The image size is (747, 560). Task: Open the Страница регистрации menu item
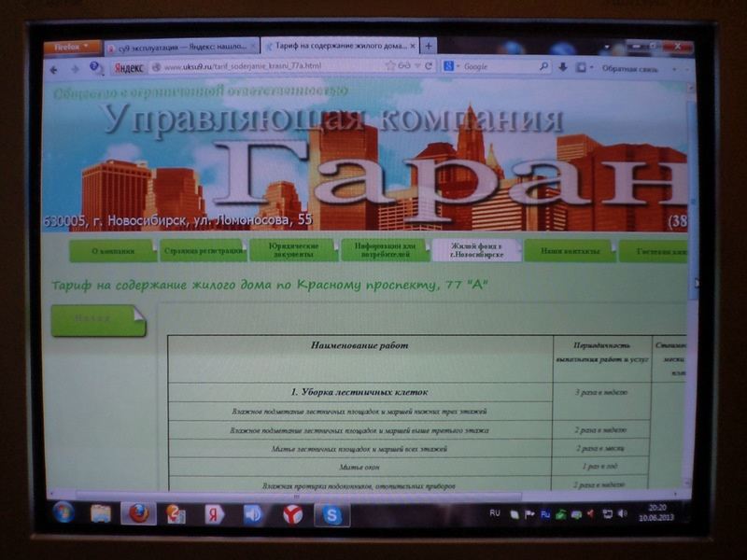click(x=203, y=250)
